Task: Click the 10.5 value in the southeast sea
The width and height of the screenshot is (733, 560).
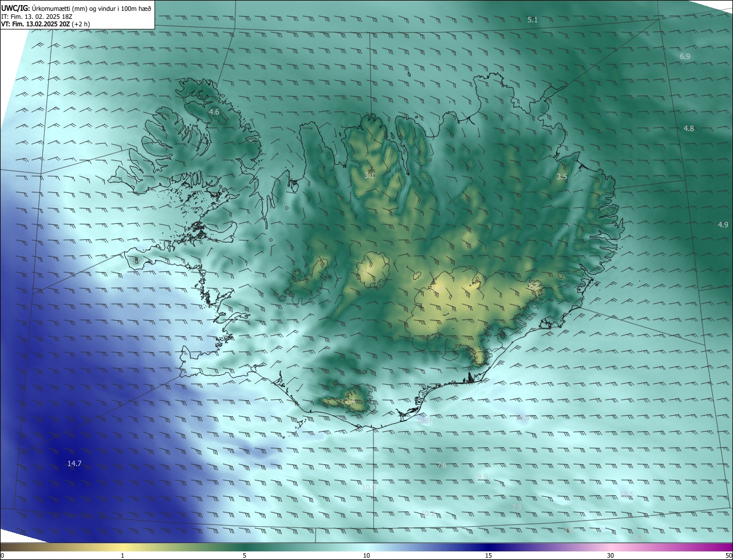Action: pos(627,494)
